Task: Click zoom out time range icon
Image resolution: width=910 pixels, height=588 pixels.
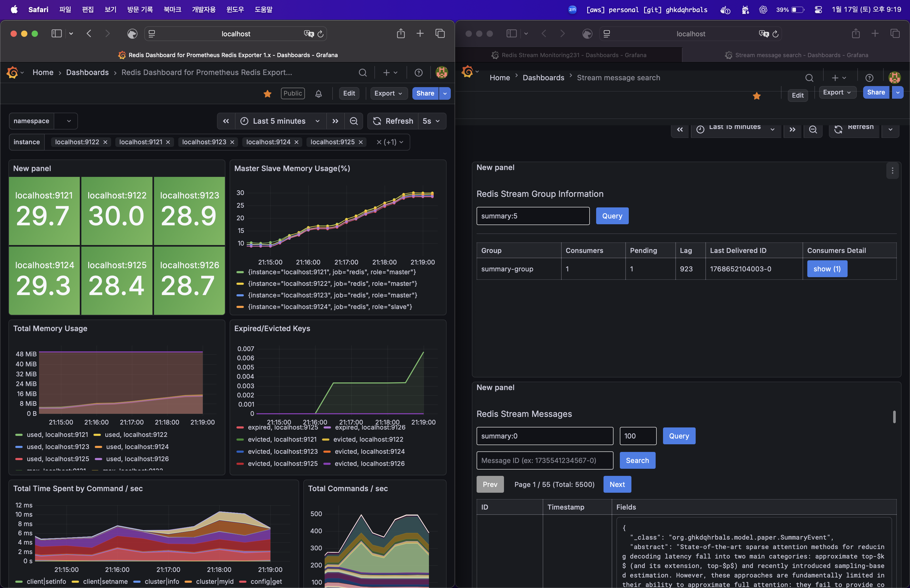Action: tap(354, 121)
